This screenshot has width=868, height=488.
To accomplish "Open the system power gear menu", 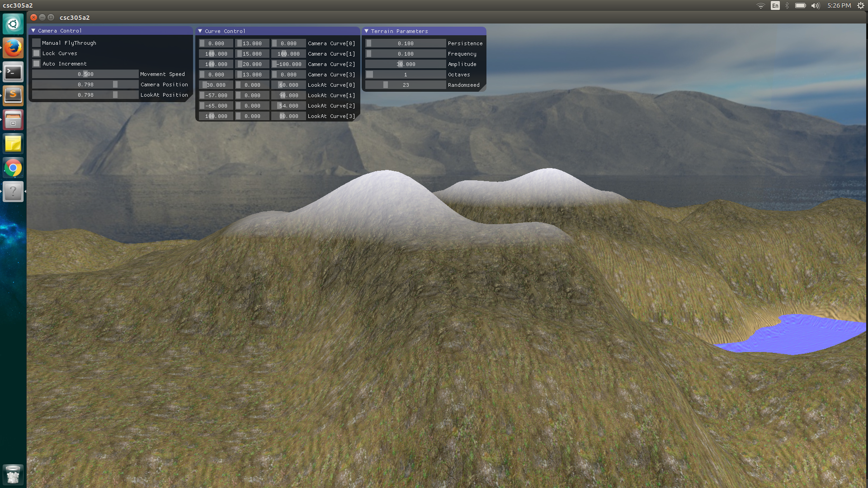I will [861, 5].
